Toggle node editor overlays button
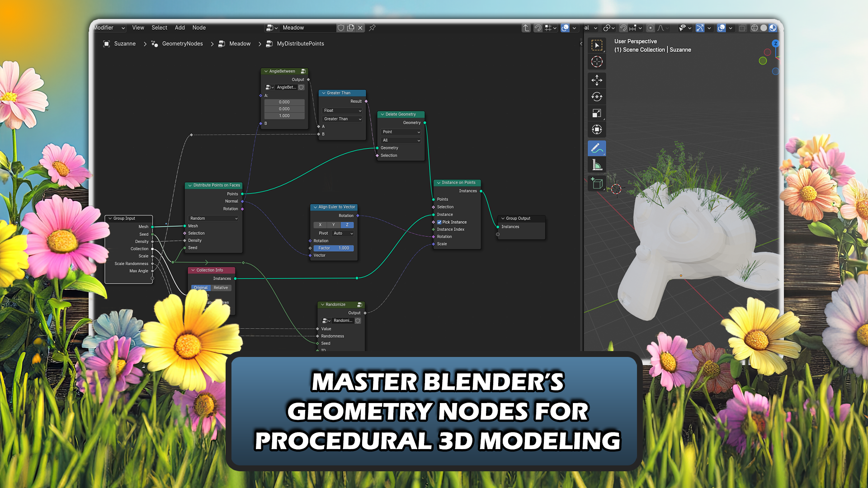Screen dimensions: 868x488 (565, 28)
